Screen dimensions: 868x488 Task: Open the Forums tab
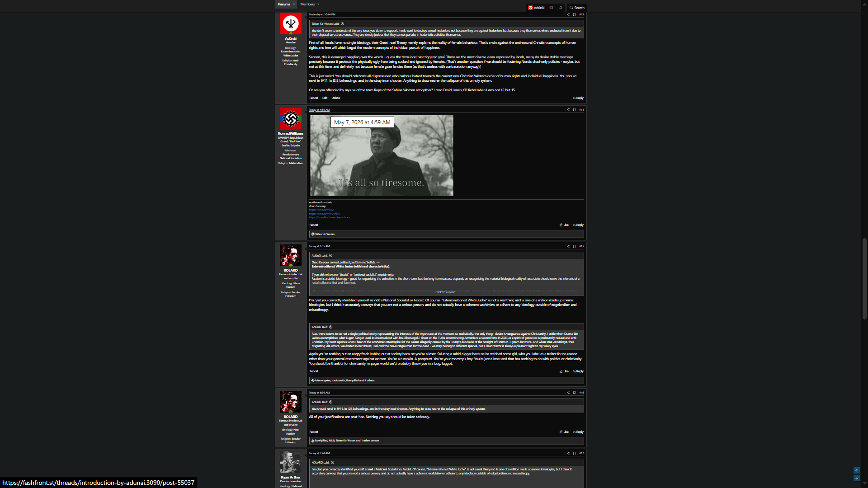(x=283, y=4)
